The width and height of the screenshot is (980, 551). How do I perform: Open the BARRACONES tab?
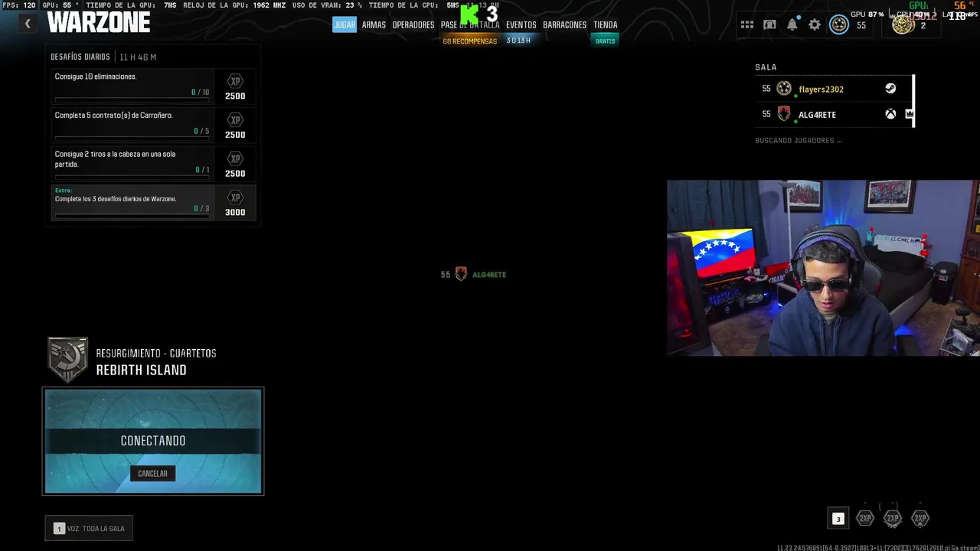564,24
